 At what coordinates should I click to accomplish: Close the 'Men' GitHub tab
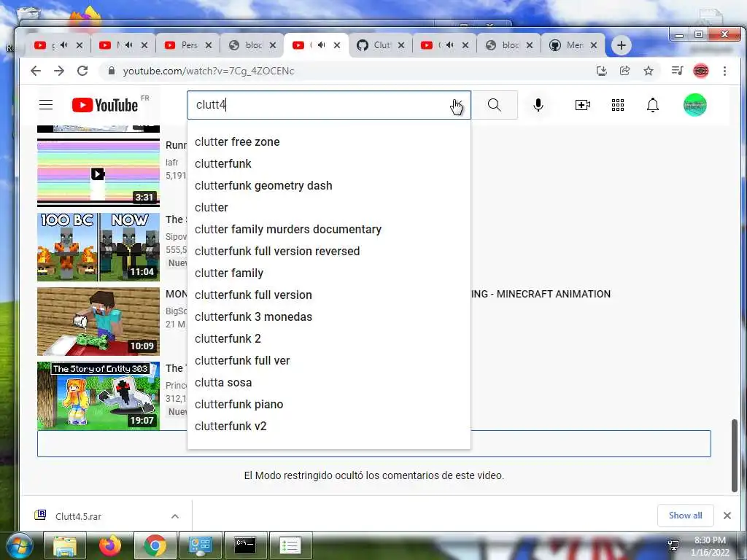594,45
